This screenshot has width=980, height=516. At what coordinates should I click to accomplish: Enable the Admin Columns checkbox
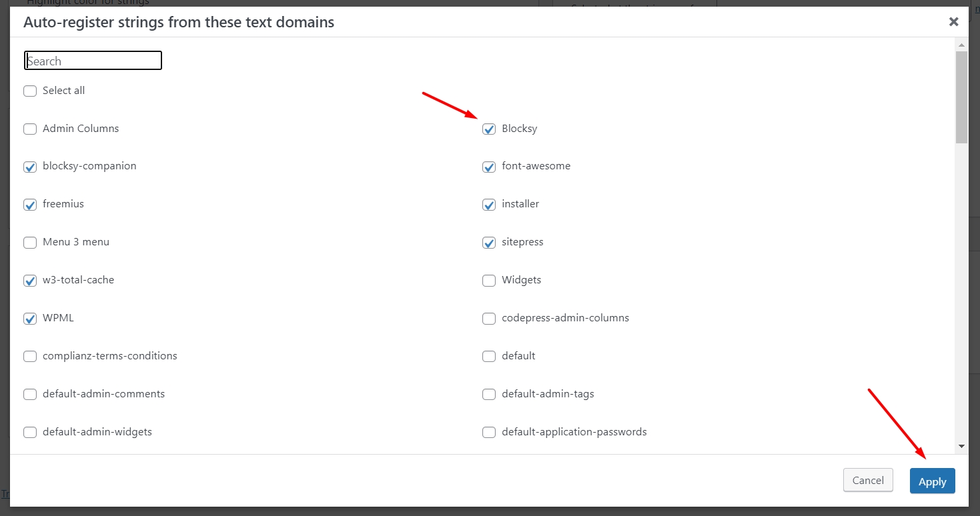point(30,129)
